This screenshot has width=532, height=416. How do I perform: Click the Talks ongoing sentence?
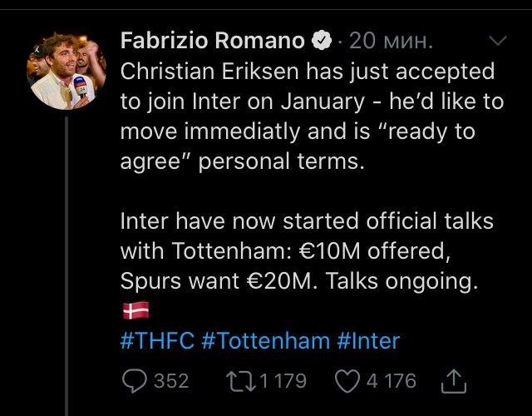click(x=401, y=281)
